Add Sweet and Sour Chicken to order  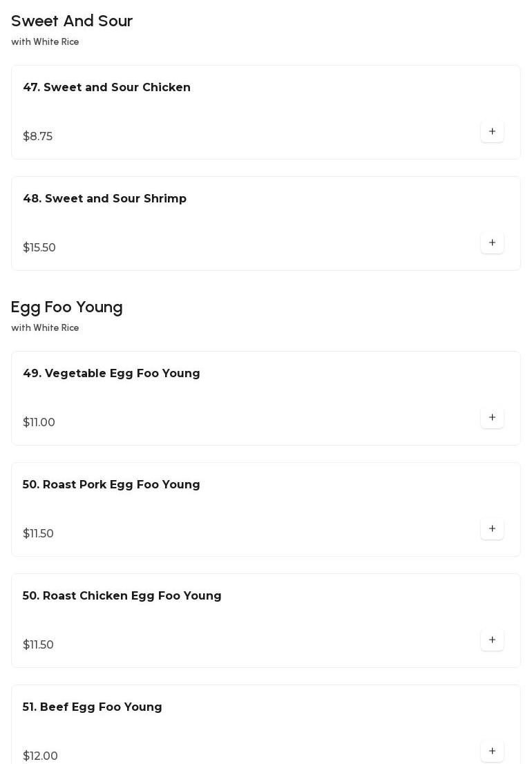click(492, 131)
